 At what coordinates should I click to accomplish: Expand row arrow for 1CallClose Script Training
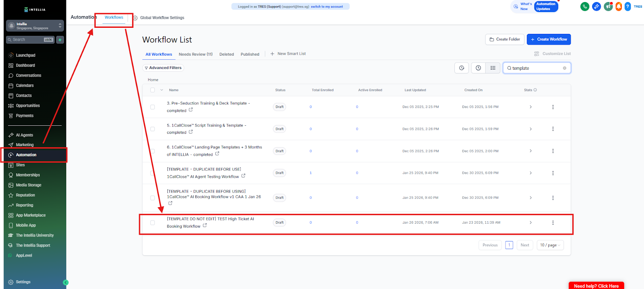[x=530, y=129]
